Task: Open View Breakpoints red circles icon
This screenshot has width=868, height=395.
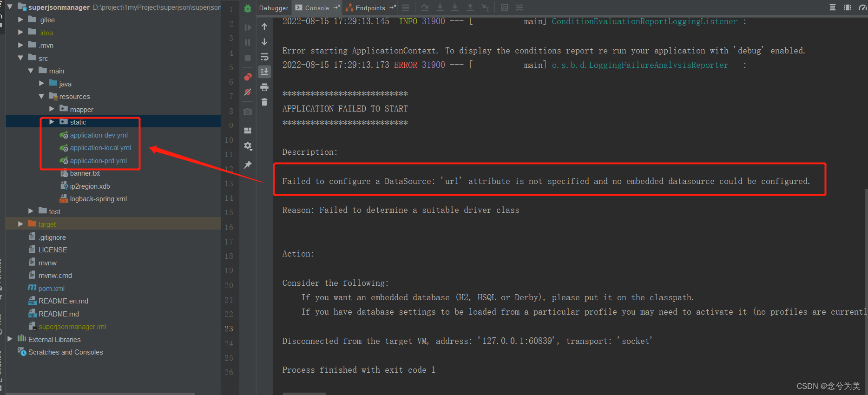Action: 248,77
